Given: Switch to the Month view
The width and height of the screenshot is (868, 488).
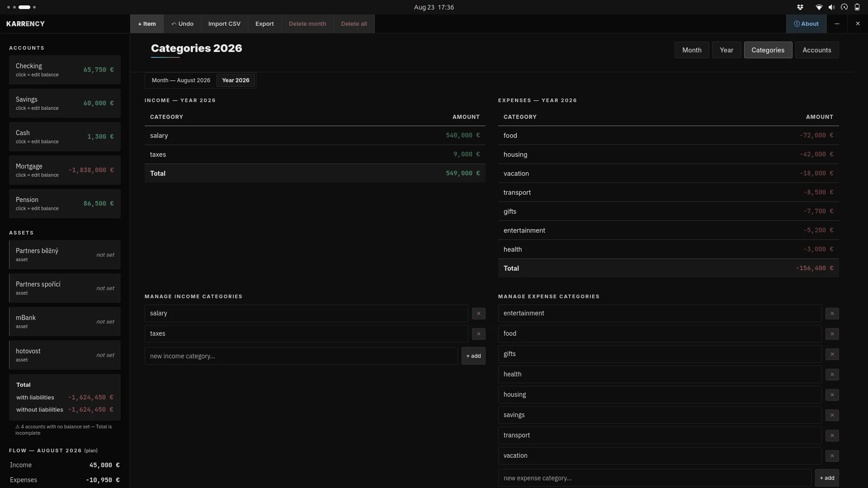Looking at the screenshot, I should (692, 50).
